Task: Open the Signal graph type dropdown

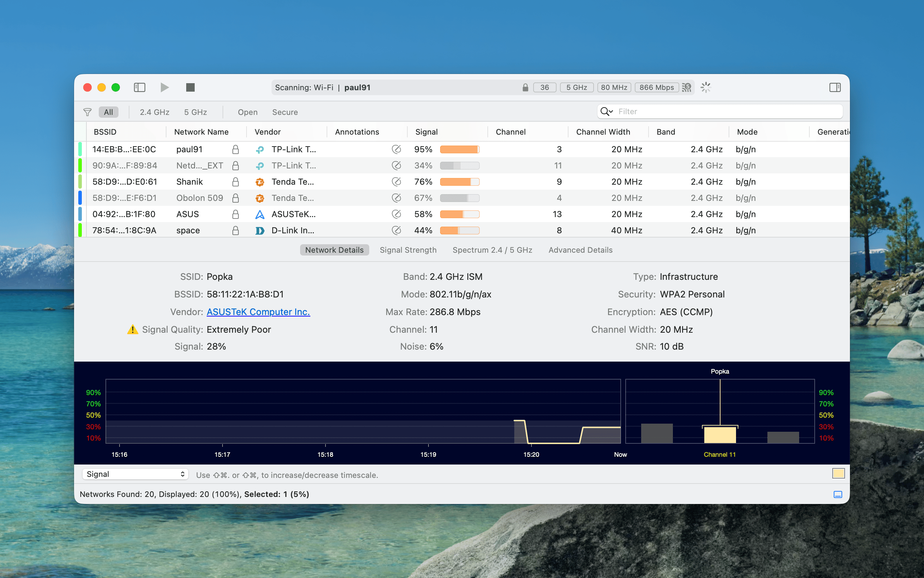Action: (x=135, y=474)
